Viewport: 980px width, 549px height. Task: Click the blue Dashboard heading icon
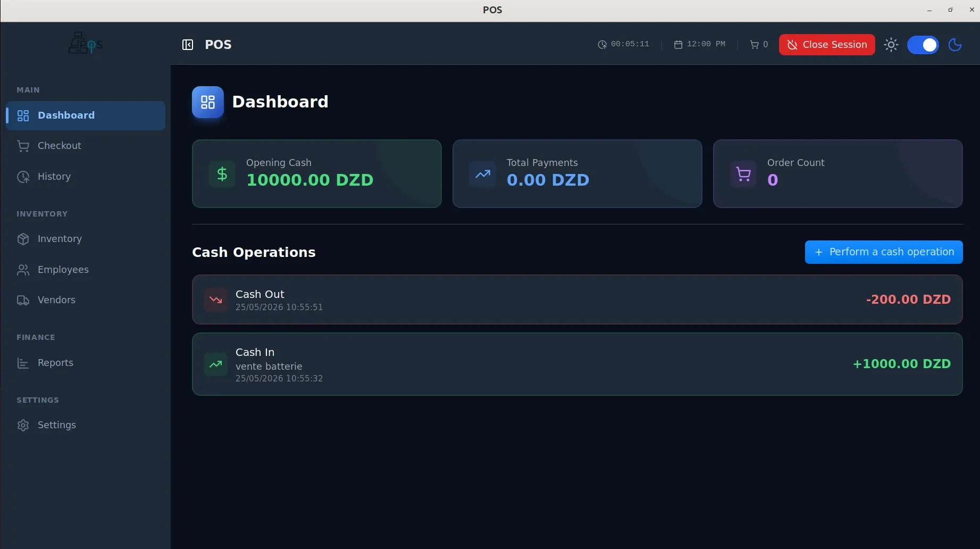pyautogui.click(x=208, y=102)
